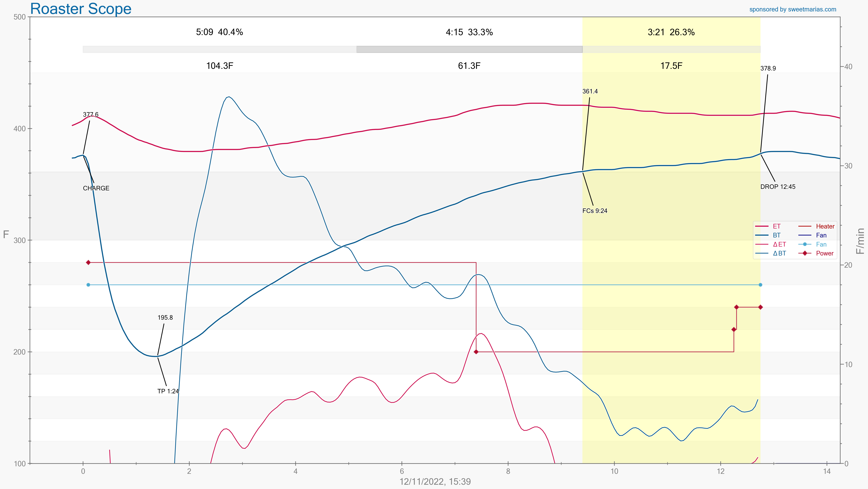
Task: Select the CHARGE event annotation
Action: point(96,188)
